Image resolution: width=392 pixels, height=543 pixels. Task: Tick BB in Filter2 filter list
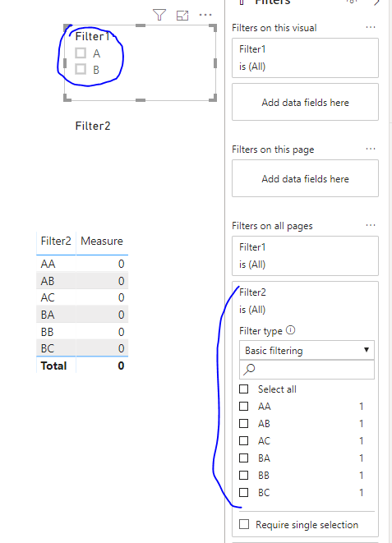click(x=244, y=475)
